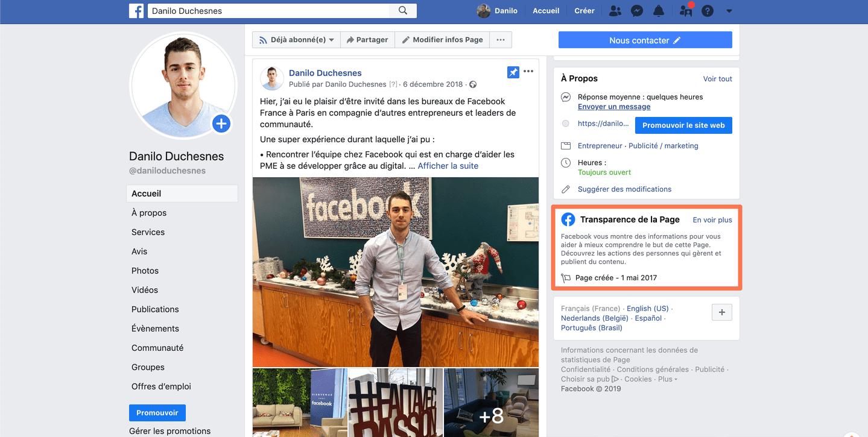Image resolution: width=868 pixels, height=437 pixels.
Task: Click Envoyer un message link
Action: point(614,107)
